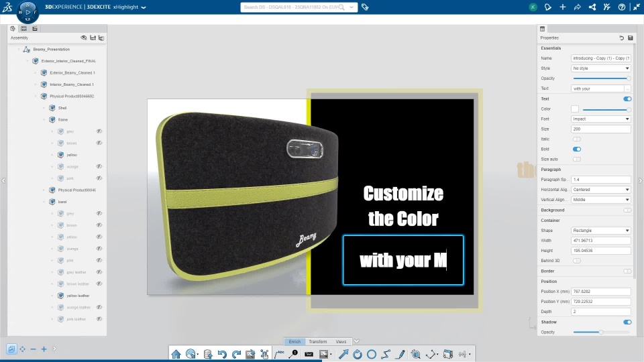Open the collaboration network icon in top bar

[592, 7]
